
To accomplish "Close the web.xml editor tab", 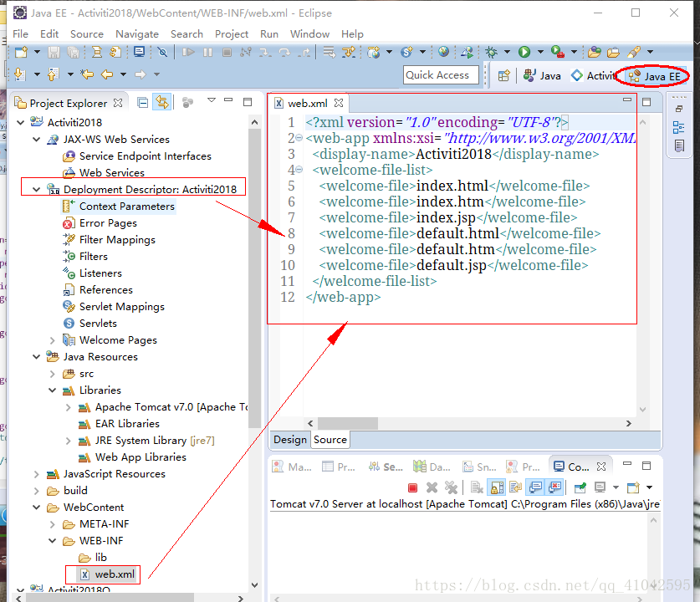I will coord(339,103).
